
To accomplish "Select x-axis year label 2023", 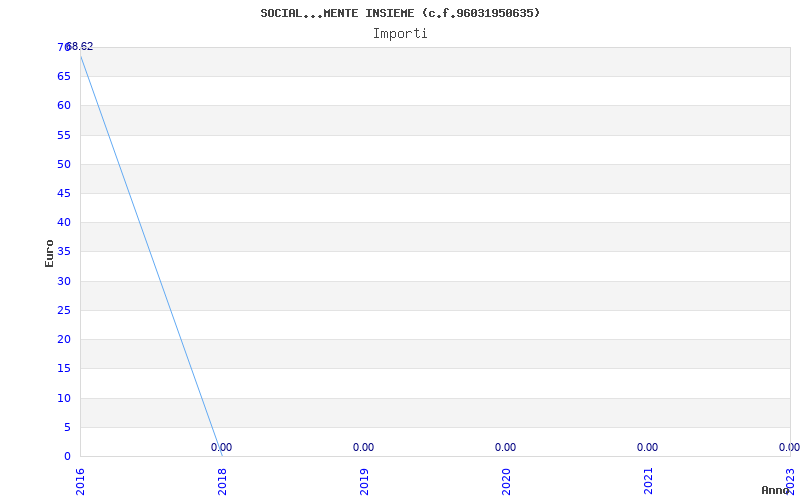I will pyautogui.click(x=790, y=482).
